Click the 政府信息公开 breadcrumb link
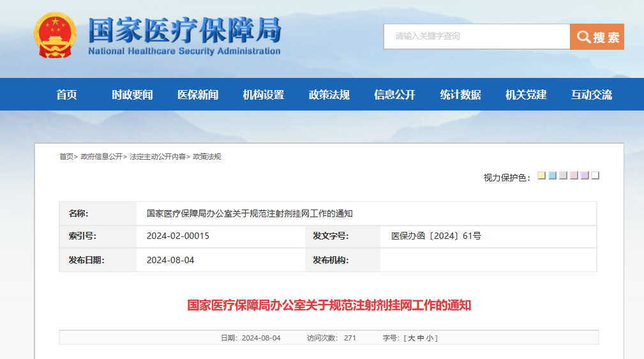The height and width of the screenshot is (359, 644). pos(102,157)
